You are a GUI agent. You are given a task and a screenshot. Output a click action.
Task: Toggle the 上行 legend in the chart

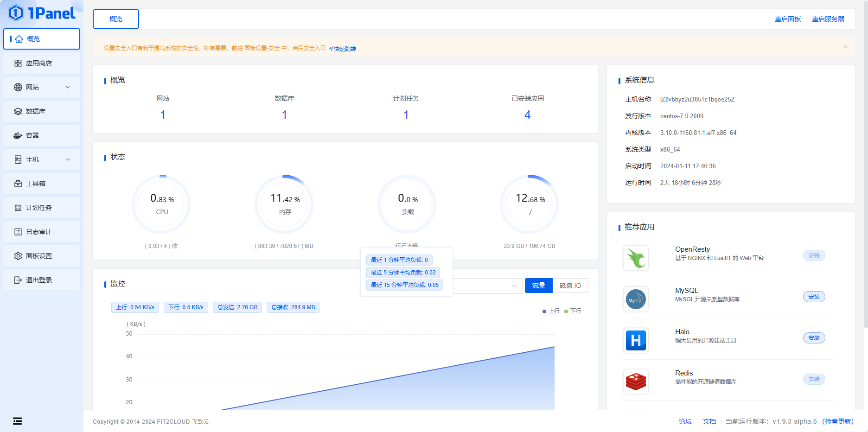click(x=551, y=311)
